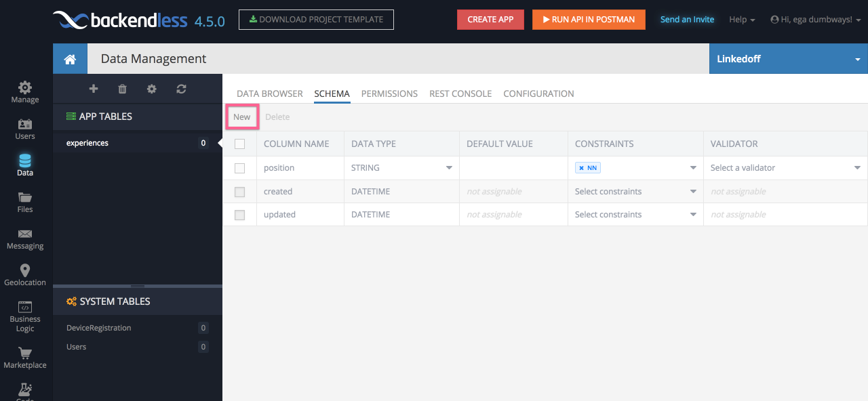Check the checkbox next to the position column
Screen dimensions: 868x401
239,167
